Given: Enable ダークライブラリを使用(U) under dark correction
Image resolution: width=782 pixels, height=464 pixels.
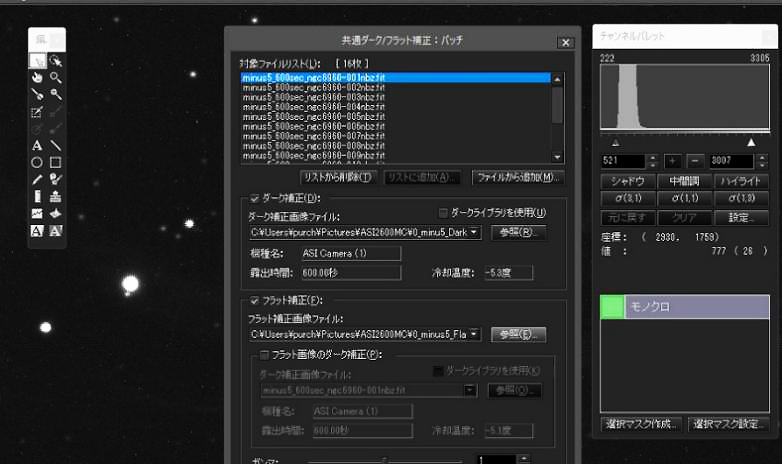Looking at the screenshot, I should (443, 213).
